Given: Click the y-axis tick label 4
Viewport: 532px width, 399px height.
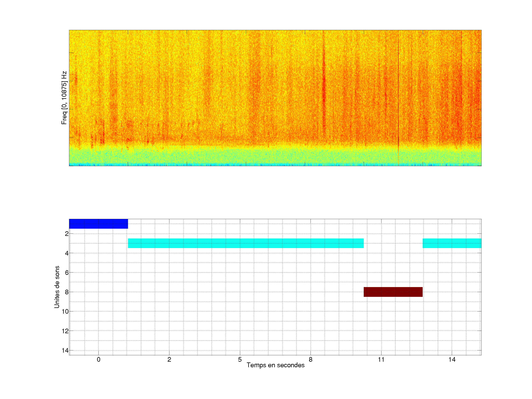Looking at the screenshot, I should click(x=67, y=253).
